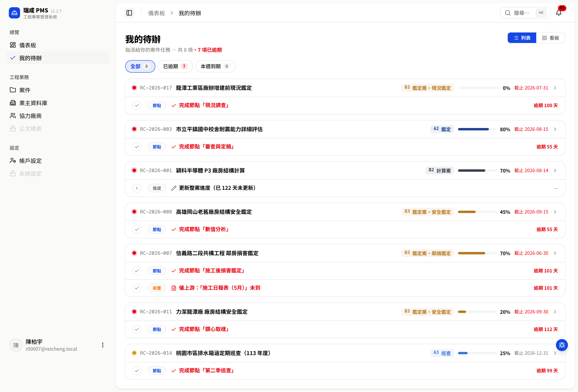
Task: Open RC-2026-017 case via right chevron
Action: (555, 88)
